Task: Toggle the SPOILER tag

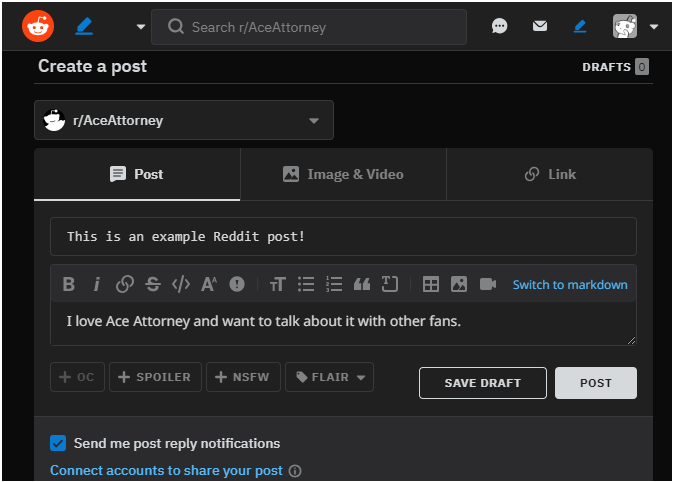Action: [x=155, y=377]
